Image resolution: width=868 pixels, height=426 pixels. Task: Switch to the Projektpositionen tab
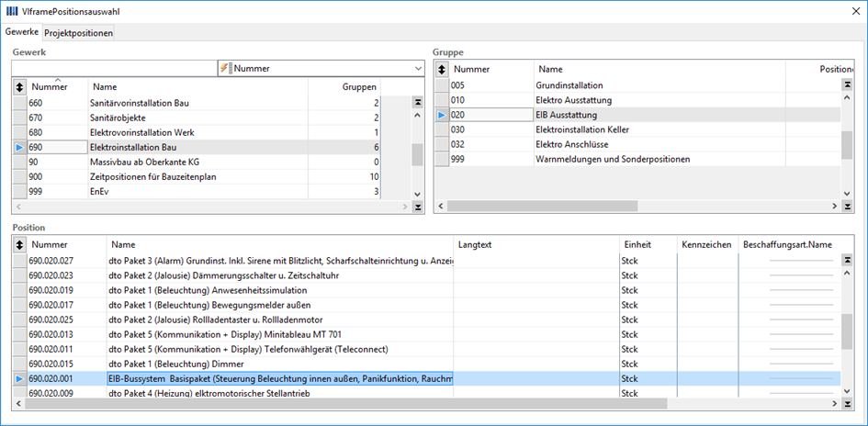point(79,33)
